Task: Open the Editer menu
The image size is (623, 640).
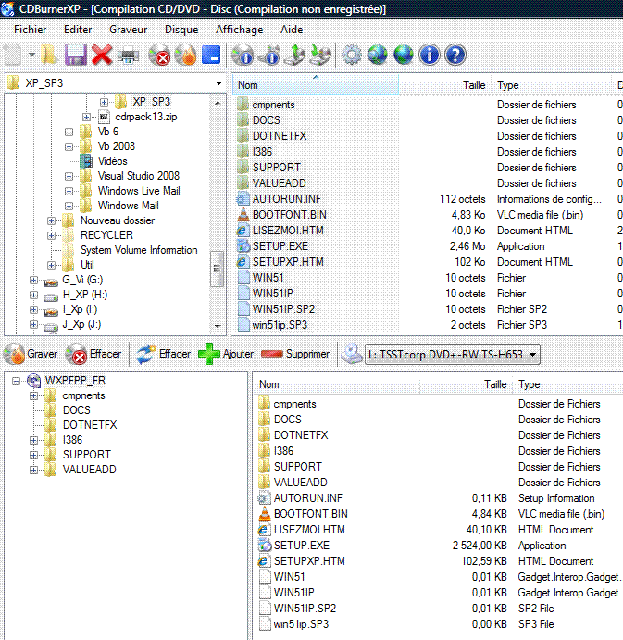Action: (x=78, y=29)
